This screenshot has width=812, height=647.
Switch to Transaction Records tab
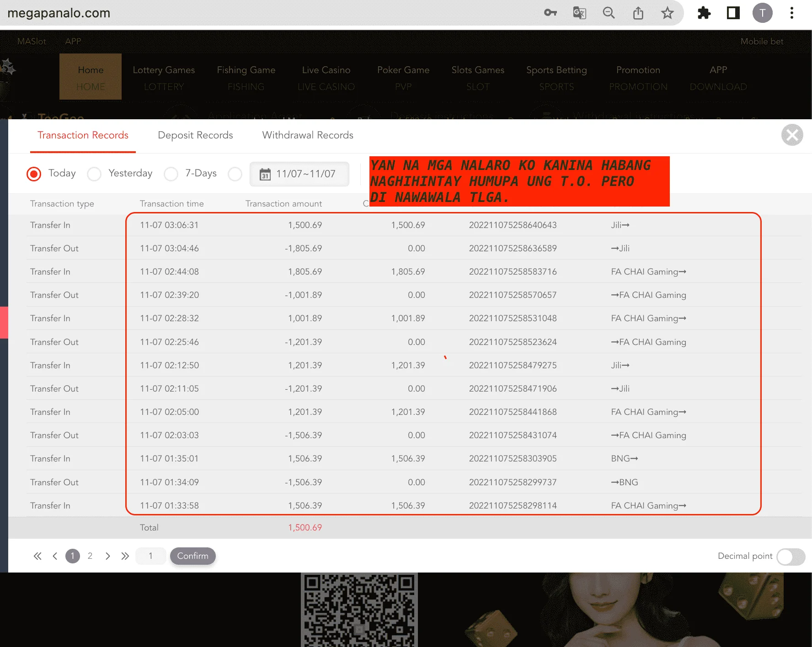(x=83, y=135)
